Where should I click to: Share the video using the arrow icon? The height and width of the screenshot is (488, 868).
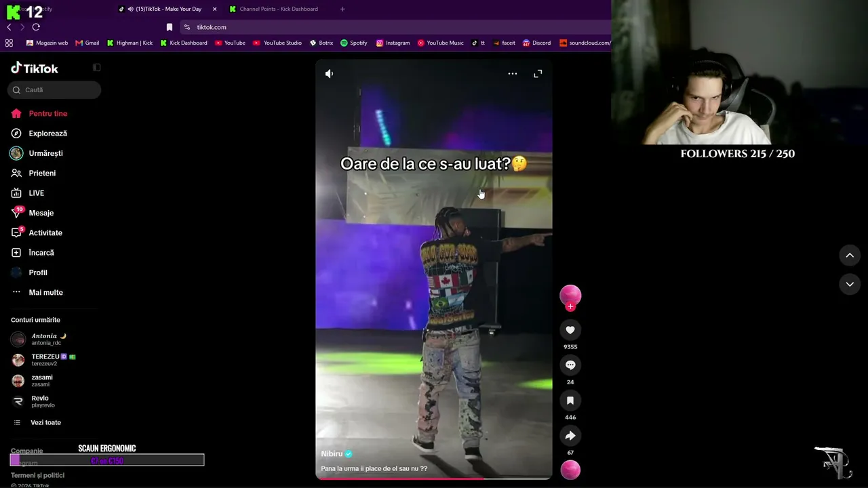[570, 436]
